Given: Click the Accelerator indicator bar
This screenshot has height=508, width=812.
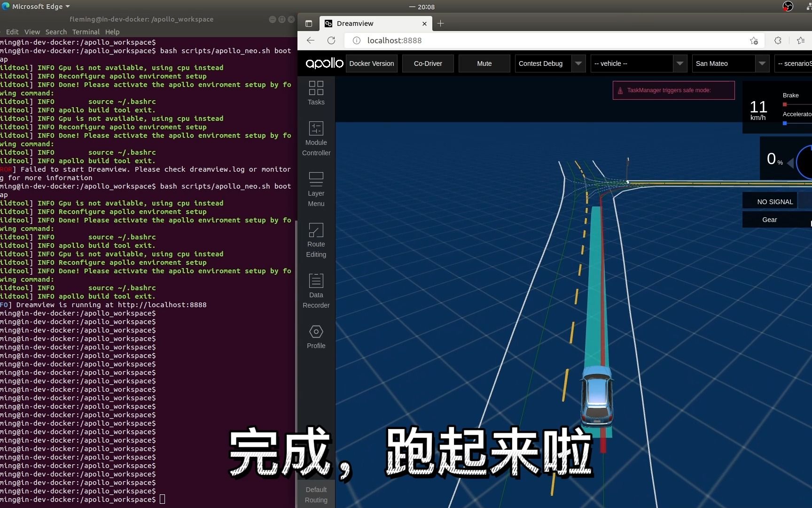Looking at the screenshot, I should tap(797, 123).
